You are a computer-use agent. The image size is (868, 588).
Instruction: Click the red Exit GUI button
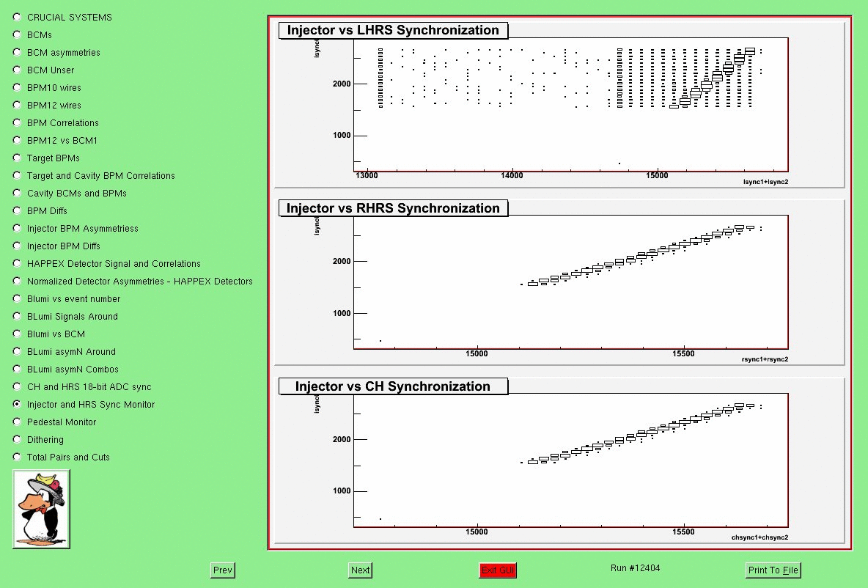point(498,570)
